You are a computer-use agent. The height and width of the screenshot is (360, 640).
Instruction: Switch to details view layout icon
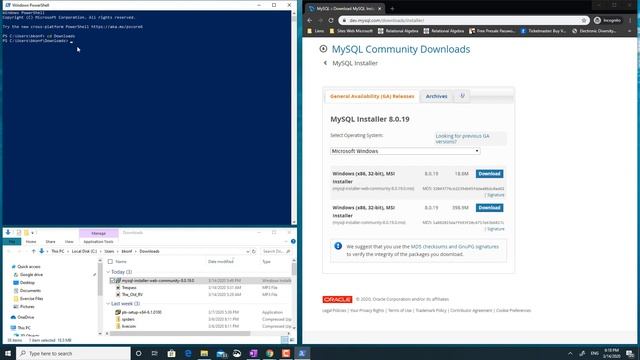pyautogui.click(x=285, y=340)
